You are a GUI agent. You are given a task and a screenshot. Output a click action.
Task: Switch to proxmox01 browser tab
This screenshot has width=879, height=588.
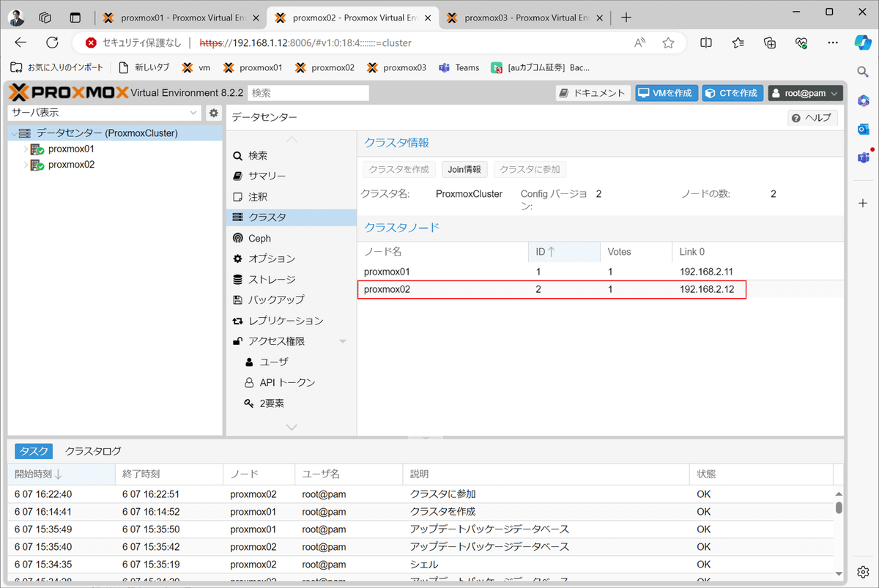[181, 18]
